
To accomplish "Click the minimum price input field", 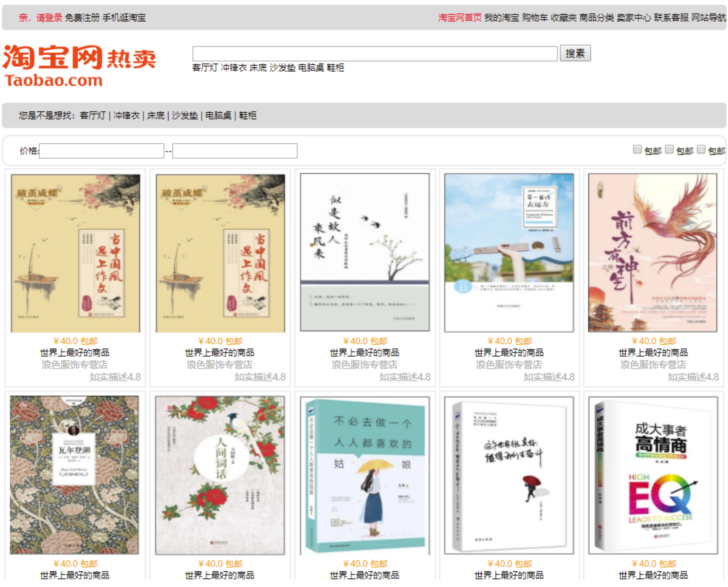I will [102, 151].
